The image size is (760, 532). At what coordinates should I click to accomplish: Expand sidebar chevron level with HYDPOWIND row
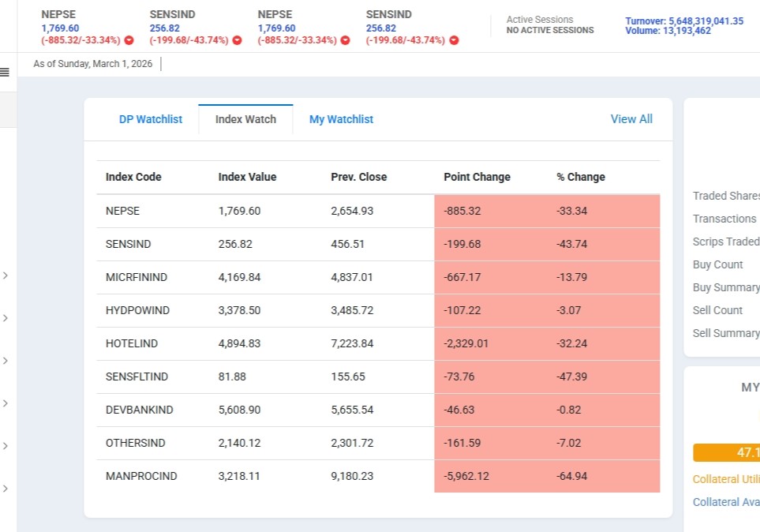coord(6,318)
